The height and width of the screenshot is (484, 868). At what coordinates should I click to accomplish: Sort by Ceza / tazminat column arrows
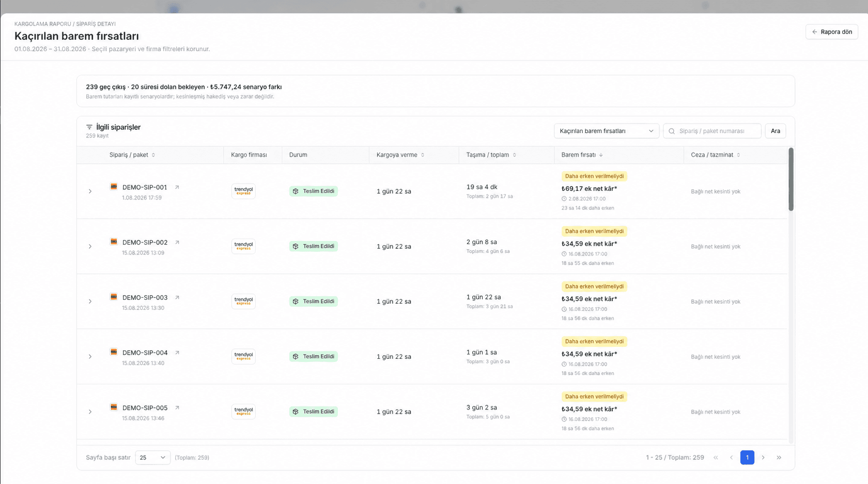coord(738,155)
